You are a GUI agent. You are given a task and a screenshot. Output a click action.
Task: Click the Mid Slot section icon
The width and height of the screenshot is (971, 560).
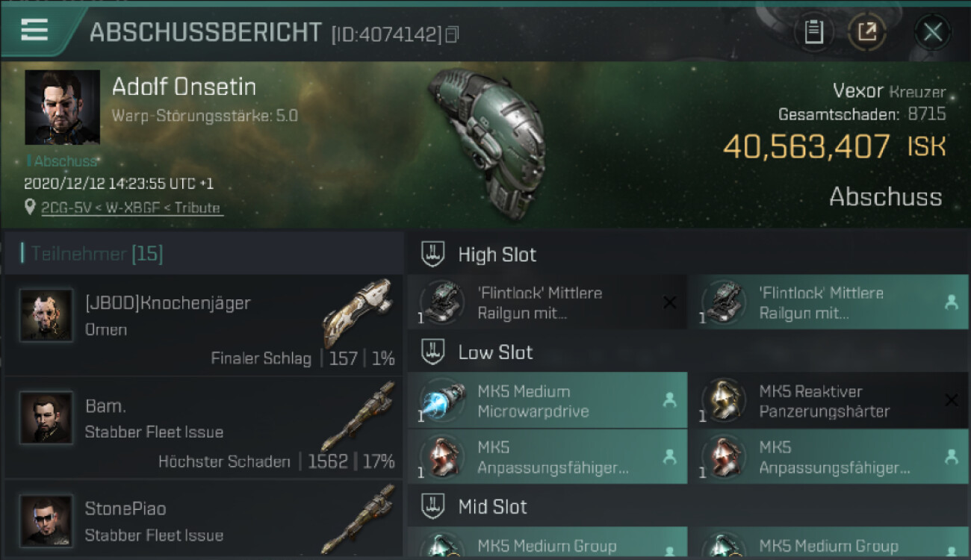pyautogui.click(x=433, y=506)
